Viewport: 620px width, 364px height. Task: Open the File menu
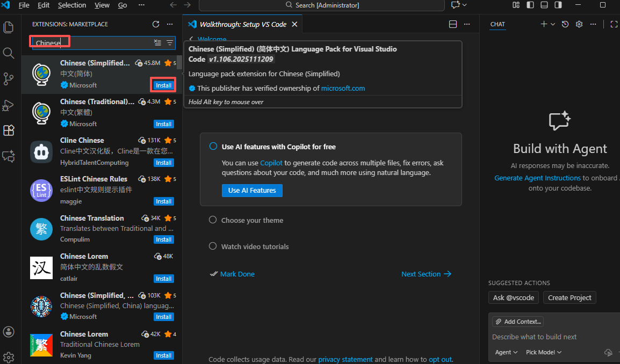pyautogui.click(x=24, y=5)
